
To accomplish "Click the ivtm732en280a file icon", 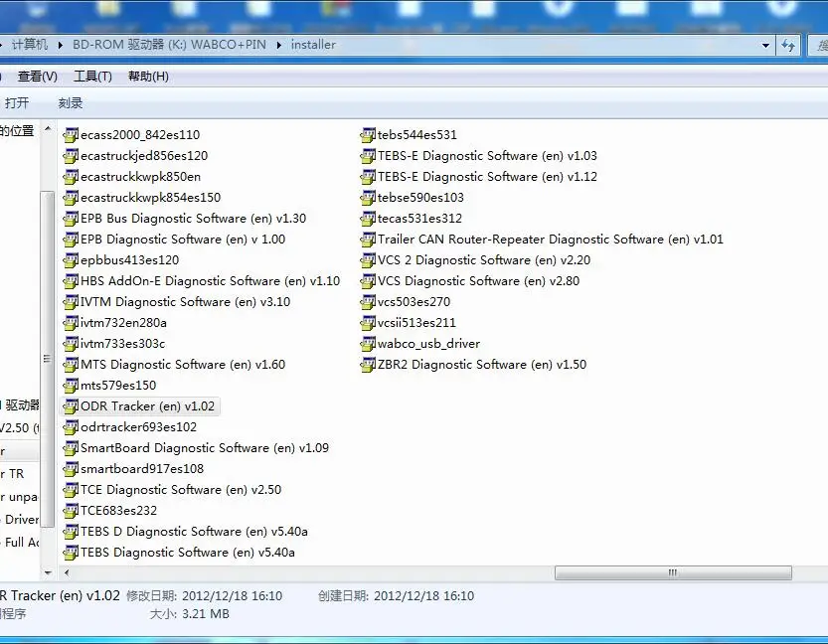I will [x=71, y=323].
